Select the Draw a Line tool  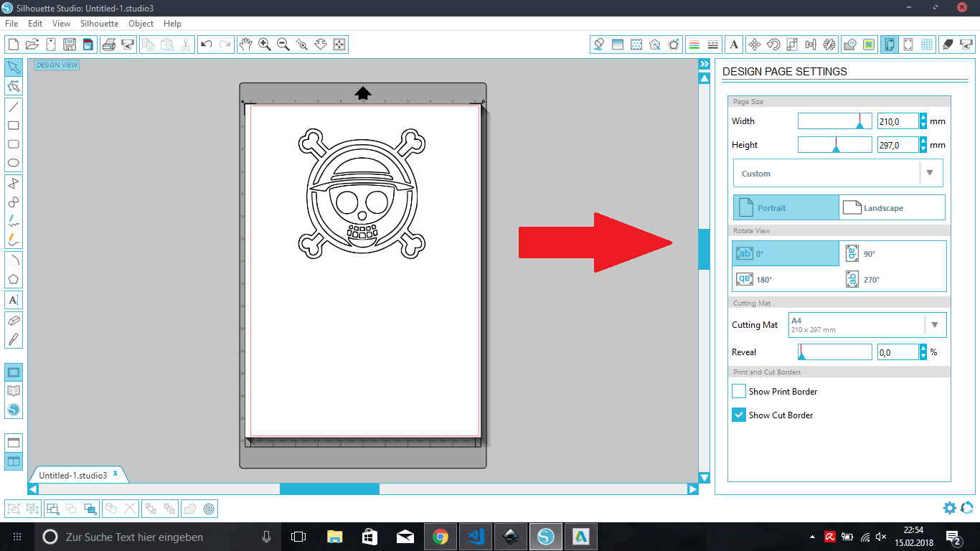[14, 107]
